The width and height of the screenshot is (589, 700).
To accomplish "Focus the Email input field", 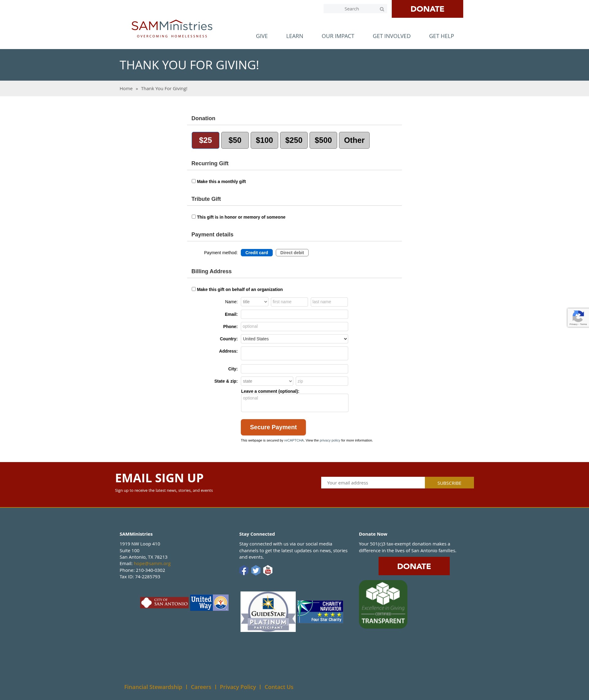I will click(x=294, y=314).
